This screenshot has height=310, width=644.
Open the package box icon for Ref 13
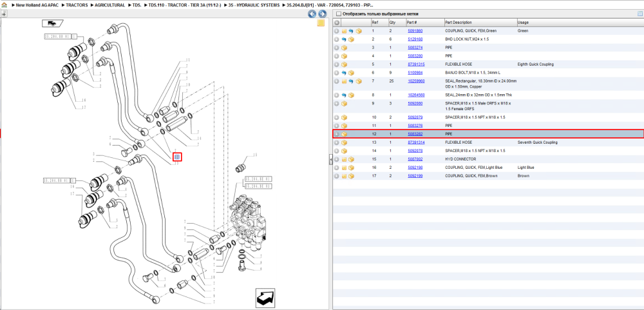click(344, 142)
